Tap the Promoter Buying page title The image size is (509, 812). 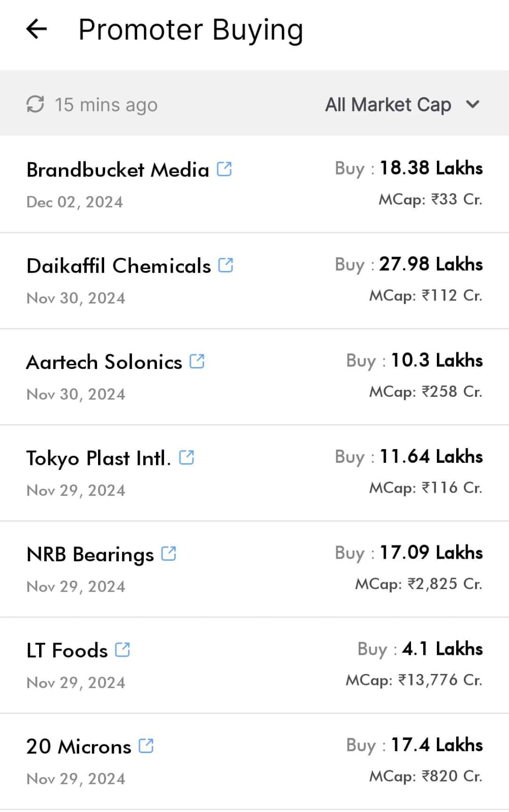(x=191, y=30)
